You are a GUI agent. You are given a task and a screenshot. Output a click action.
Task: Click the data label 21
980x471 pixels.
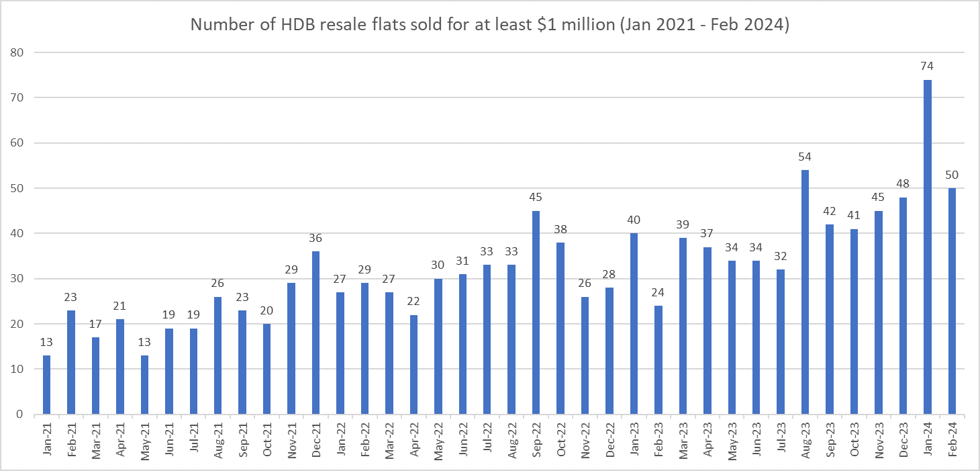click(x=119, y=306)
